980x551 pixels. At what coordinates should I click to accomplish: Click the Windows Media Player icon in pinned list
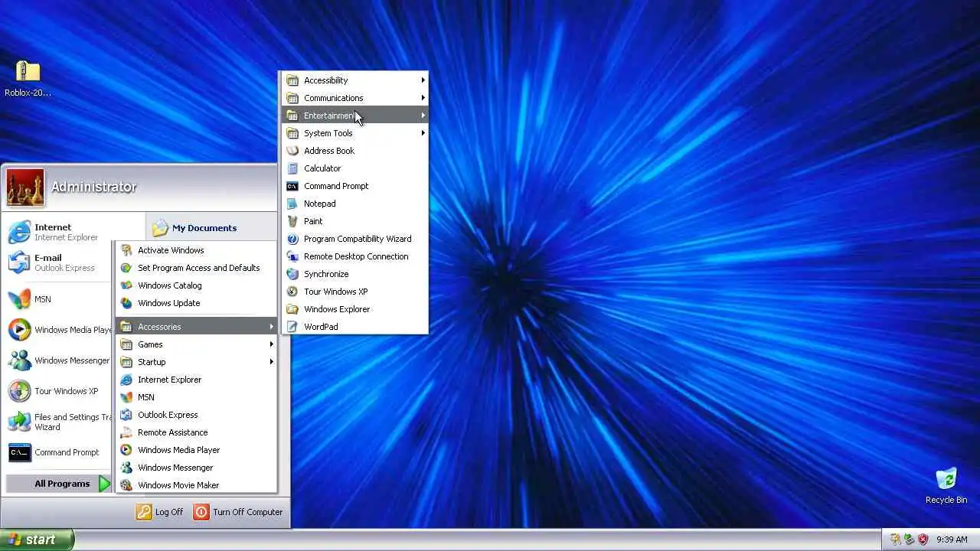click(19, 330)
